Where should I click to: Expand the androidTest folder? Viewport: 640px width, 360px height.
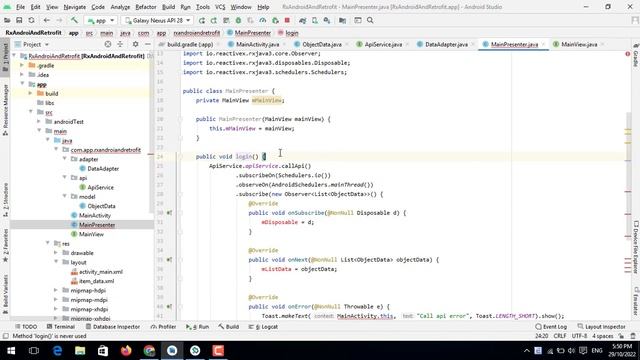click(39, 122)
